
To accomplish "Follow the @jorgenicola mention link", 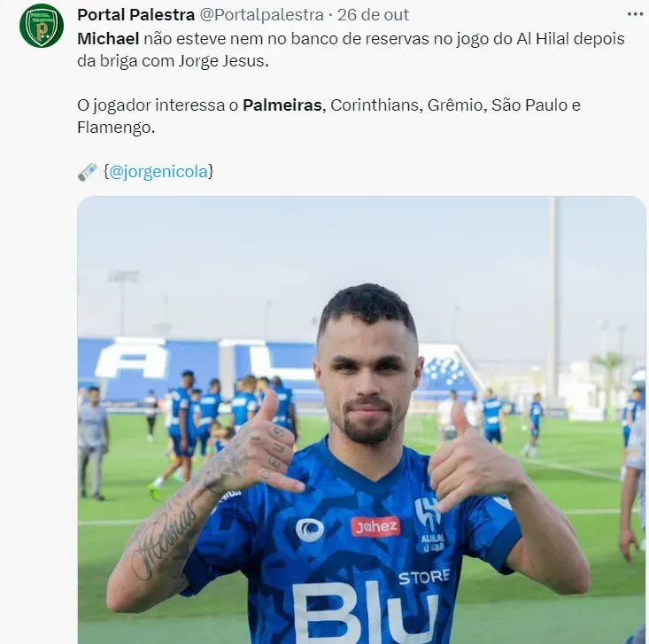I will pos(158,171).
